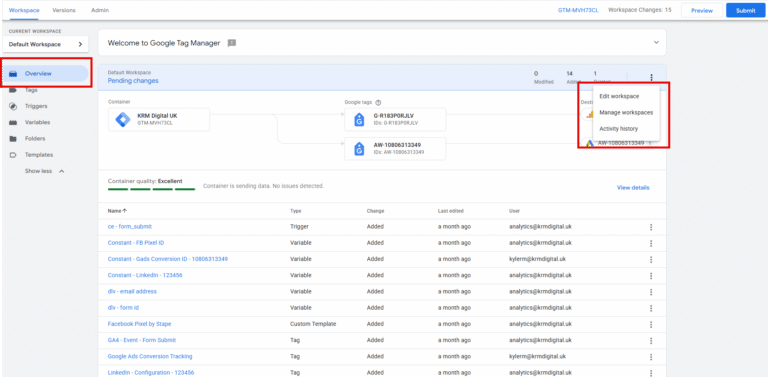This screenshot has width=768, height=377.
Task: Open dlv - form id variable
Action: click(x=123, y=307)
